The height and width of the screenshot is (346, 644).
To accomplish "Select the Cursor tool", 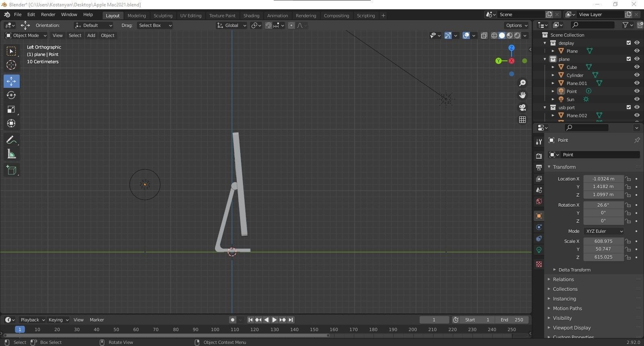I will [11, 65].
